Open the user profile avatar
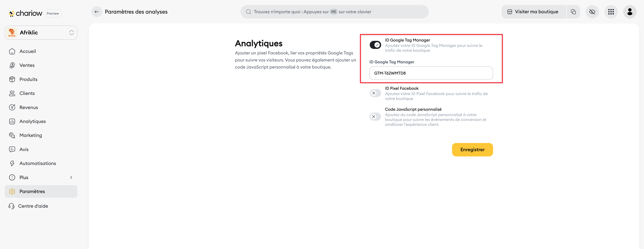Image resolution: width=644 pixels, height=249 pixels. (x=630, y=12)
